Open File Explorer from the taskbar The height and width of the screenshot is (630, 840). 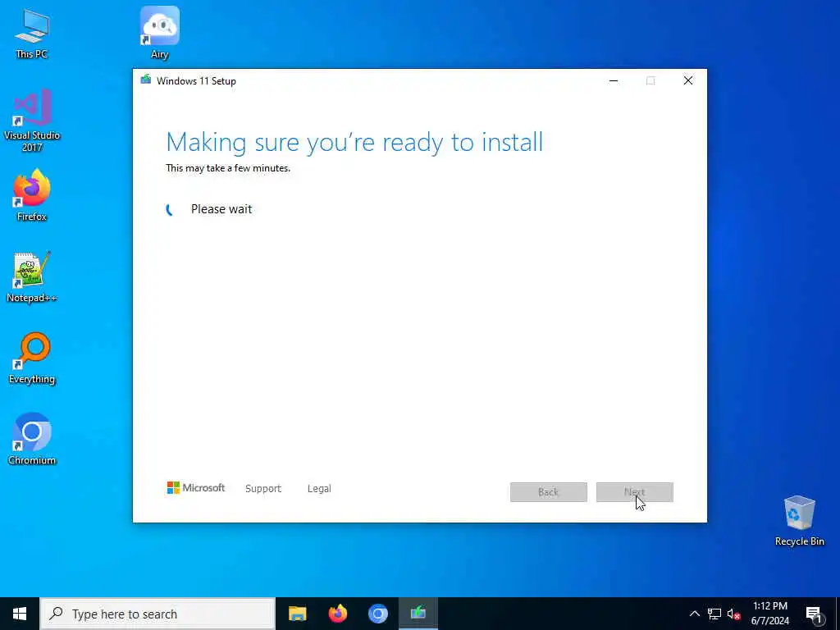(297, 614)
